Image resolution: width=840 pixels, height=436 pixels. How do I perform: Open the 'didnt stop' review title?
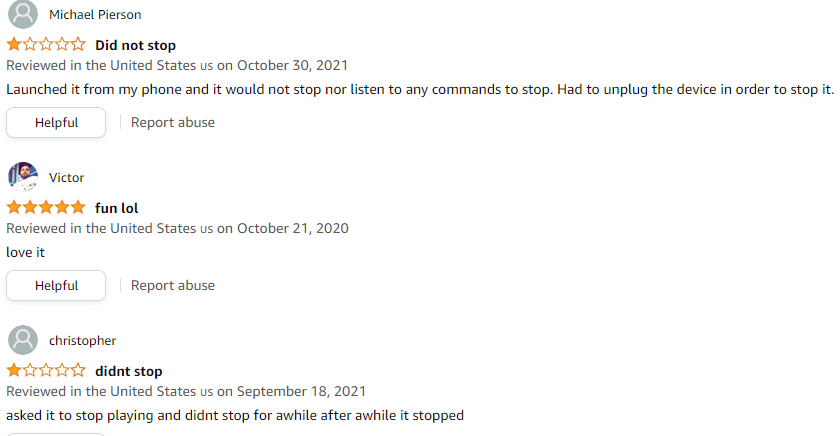click(x=129, y=371)
